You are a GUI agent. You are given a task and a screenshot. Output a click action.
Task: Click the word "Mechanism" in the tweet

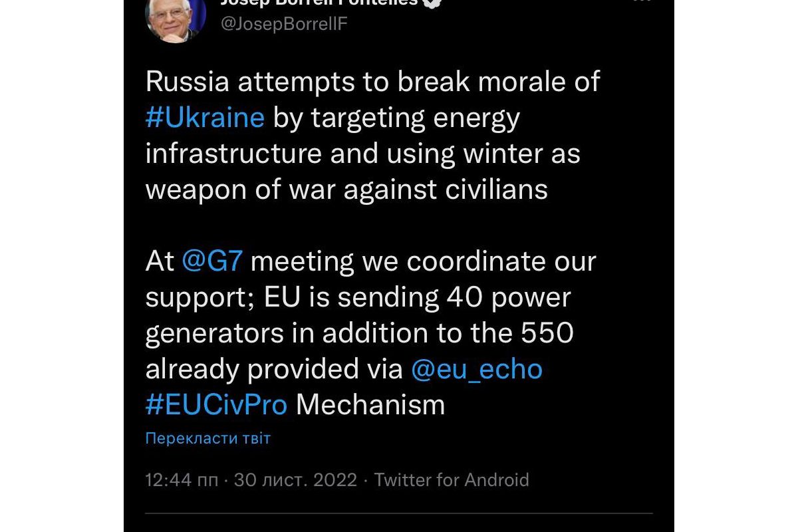370,405
